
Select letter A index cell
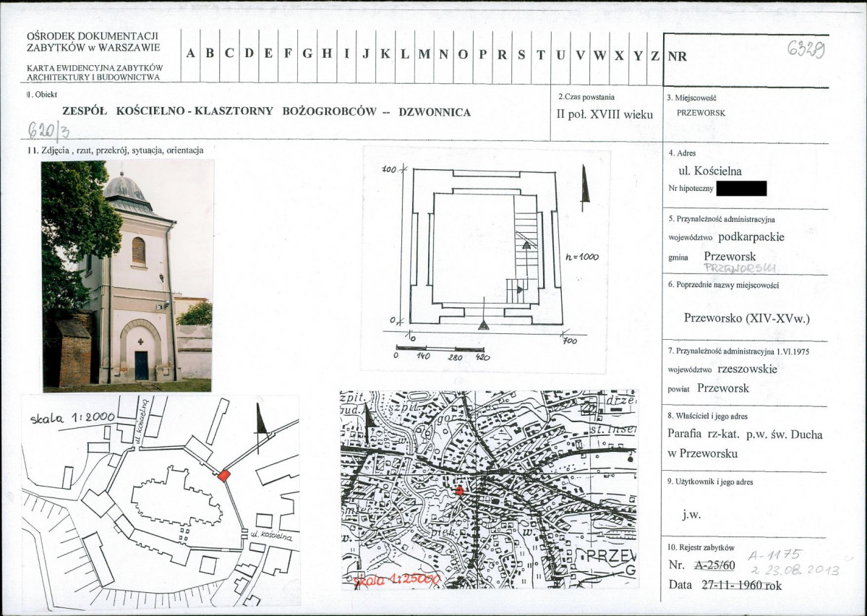(190, 54)
